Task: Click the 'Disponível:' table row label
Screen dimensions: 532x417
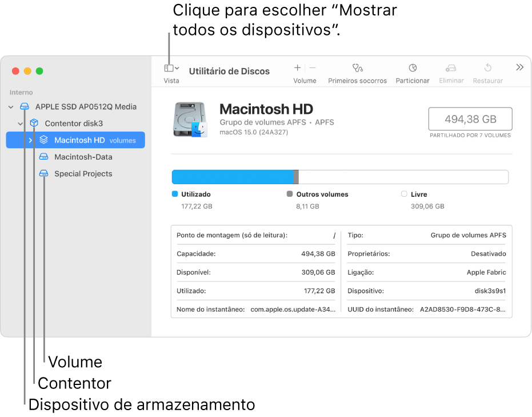Action: pos(193,272)
